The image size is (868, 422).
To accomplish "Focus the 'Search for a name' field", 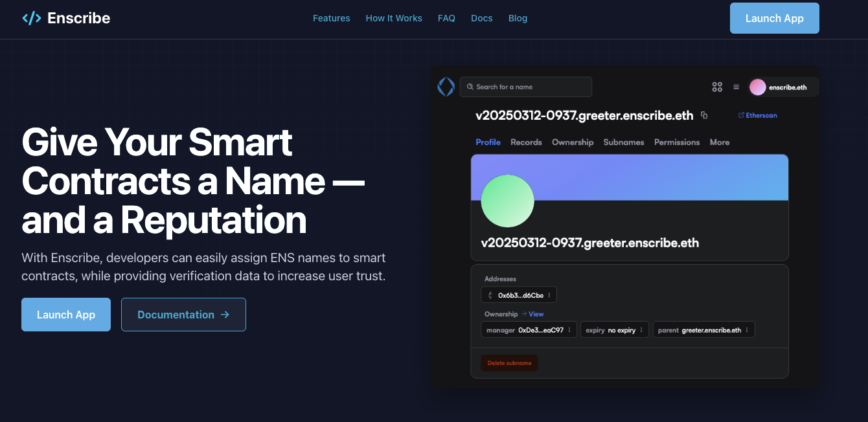I will click(526, 87).
